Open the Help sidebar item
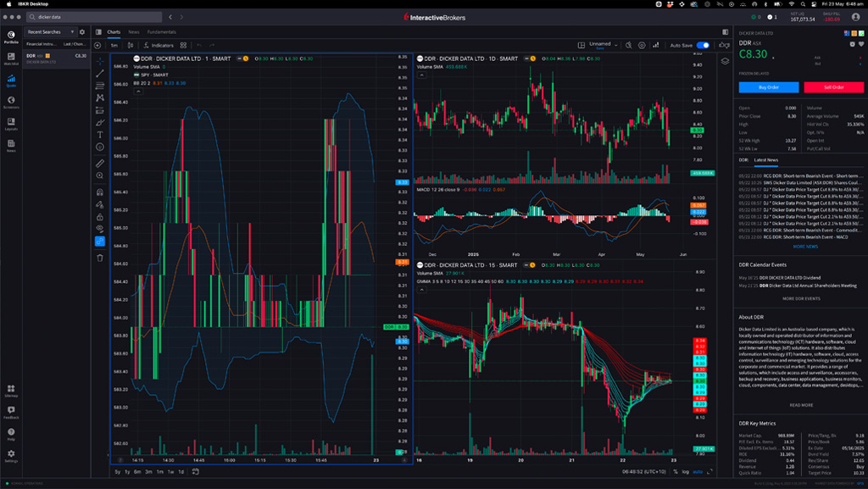 (11, 434)
